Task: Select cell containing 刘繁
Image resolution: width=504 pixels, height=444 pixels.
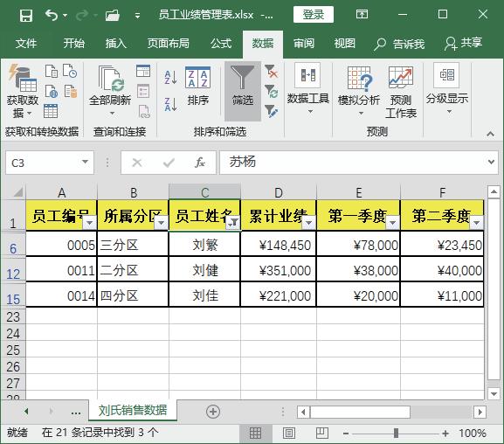Action: pyautogui.click(x=204, y=246)
